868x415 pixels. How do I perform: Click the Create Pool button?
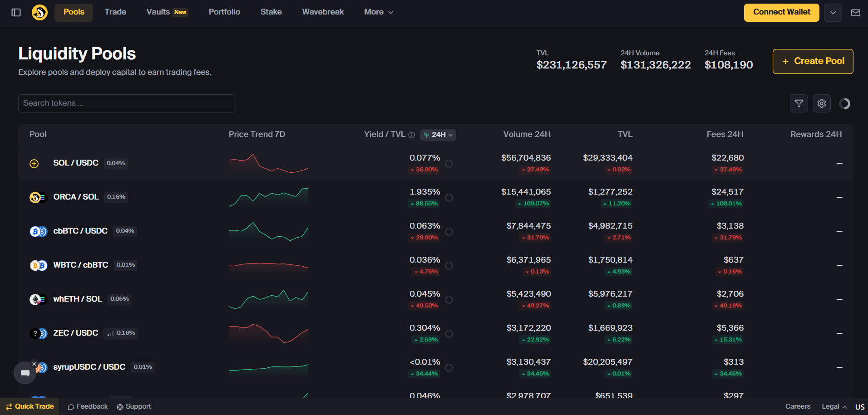tap(813, 61)
